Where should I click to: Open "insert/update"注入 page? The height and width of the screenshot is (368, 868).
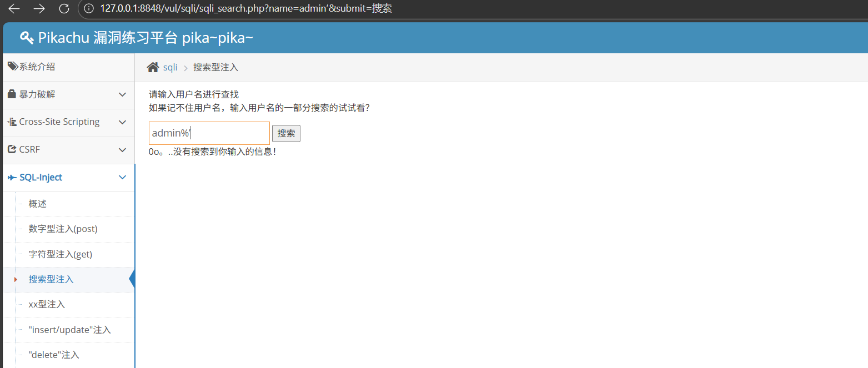click(69, 330)
